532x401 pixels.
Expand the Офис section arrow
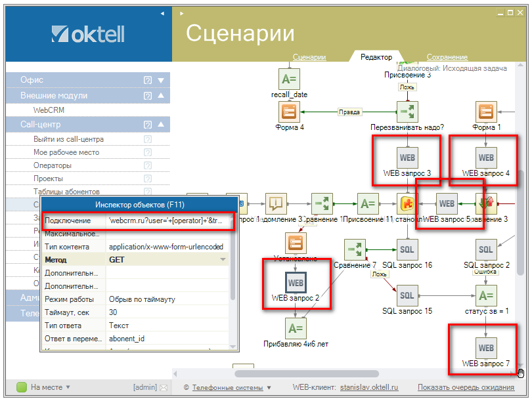click(161, 80)
